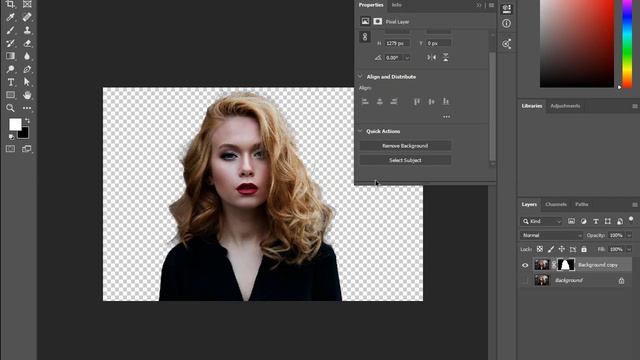This screenshot has width=640, height=360.
Task: Swap foreground and background colors
Action: pyautogui.click(x=27, y=120)
